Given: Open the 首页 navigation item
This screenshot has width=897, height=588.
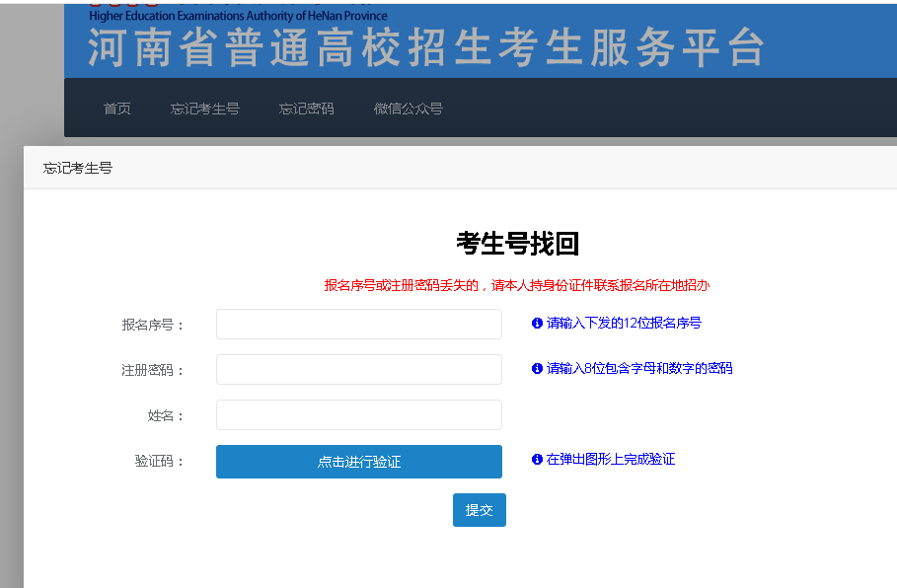Looking at the screenshot, I should pyautogui.click(x=117, y=109).
